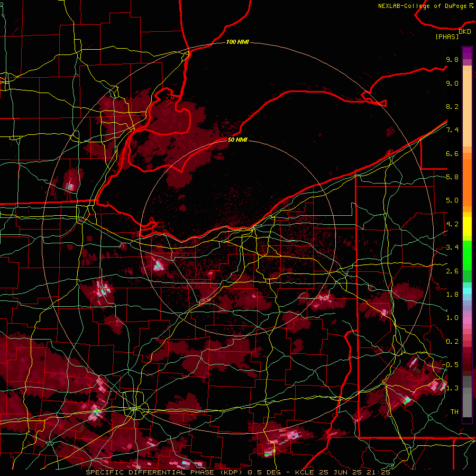The width and height of the screenshot is (476, 476).
Task: Pick the purple segment at the top of the color bar
Action: (467, 53)
